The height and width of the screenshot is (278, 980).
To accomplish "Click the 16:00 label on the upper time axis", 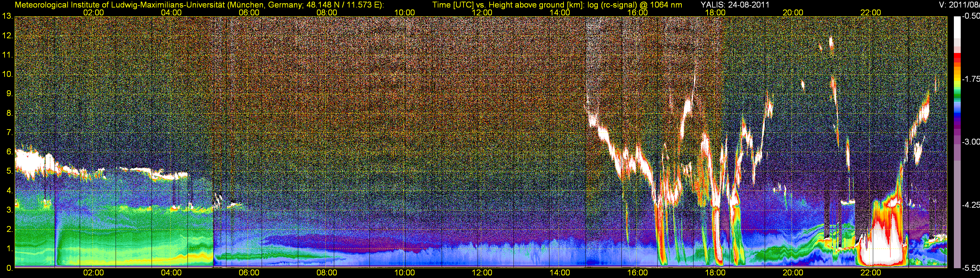I will tap(638, 12).
